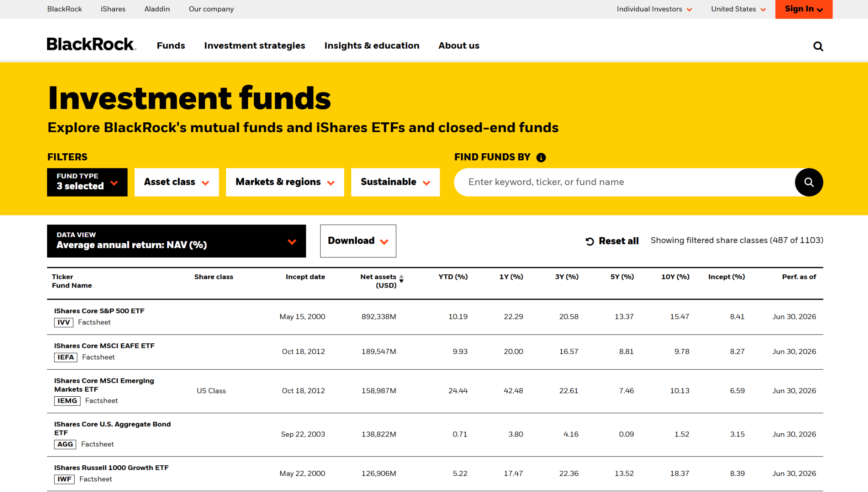Click the 1Y (%) column header
The image size is (868, 492).
coord(511,277)
